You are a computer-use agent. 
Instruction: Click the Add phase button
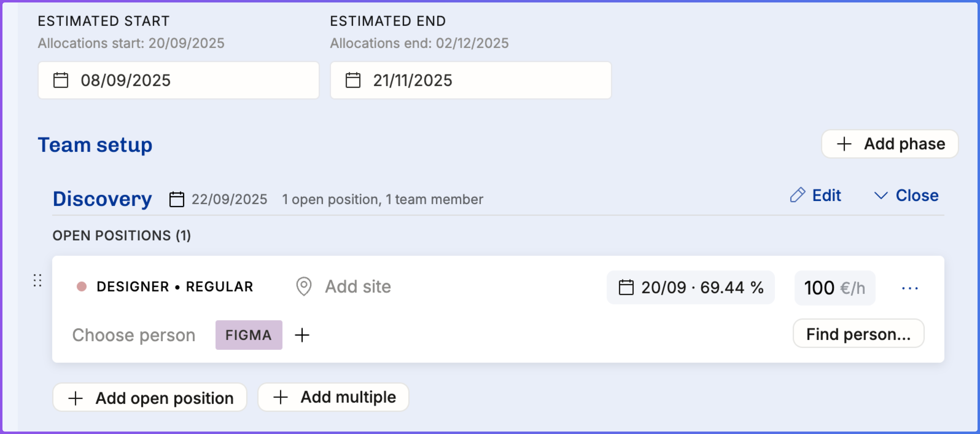click(x=889, y=144)
